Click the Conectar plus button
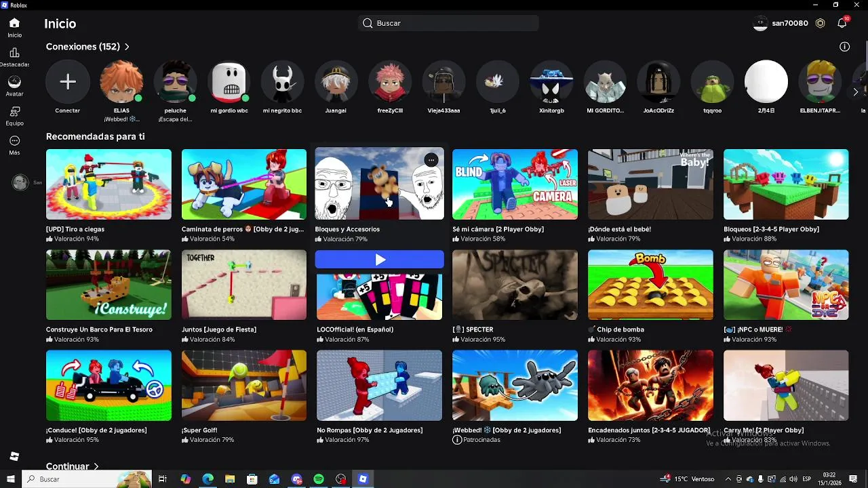Screen dimensions: 868x488 tap(68, 82)
